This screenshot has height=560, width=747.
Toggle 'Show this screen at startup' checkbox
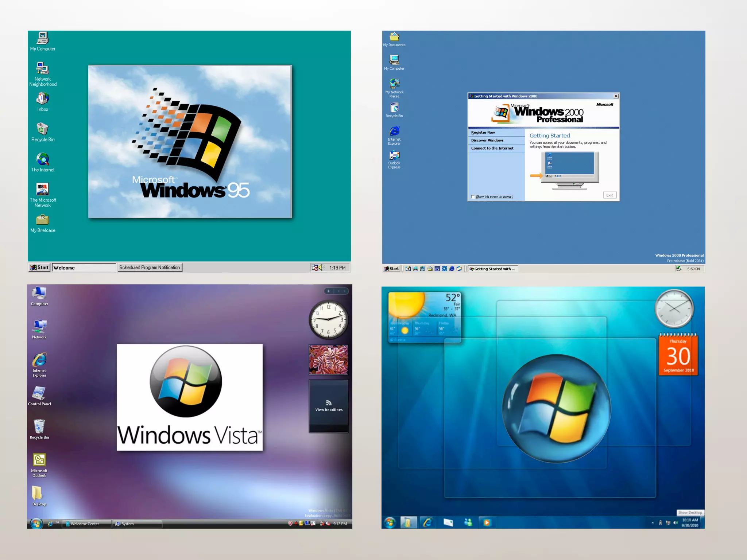(x=473, y=197)
